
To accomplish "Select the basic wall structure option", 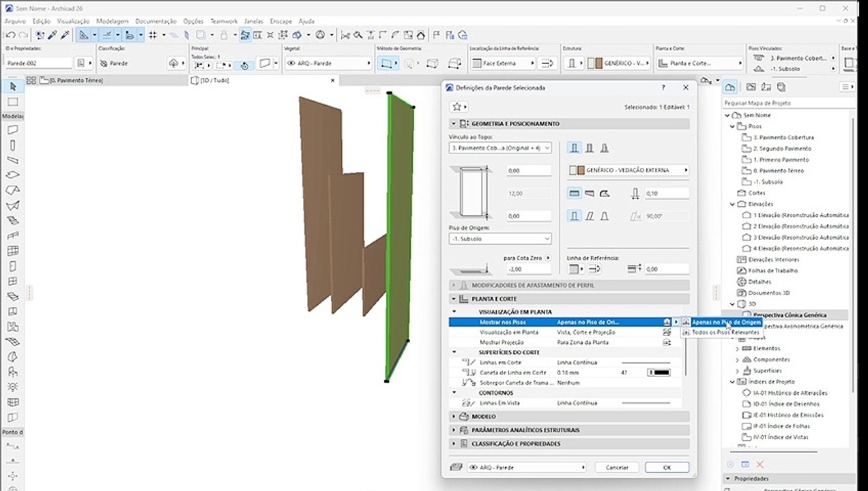I will click(574, 148).
